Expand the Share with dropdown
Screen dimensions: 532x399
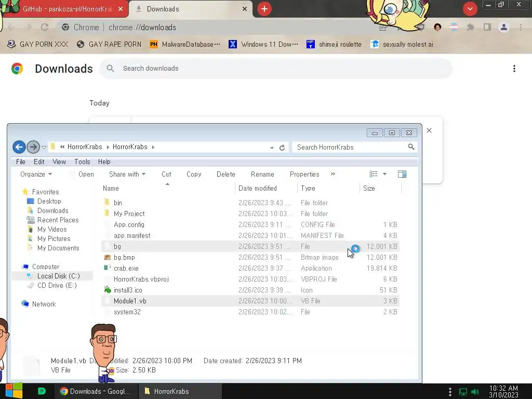127,174
